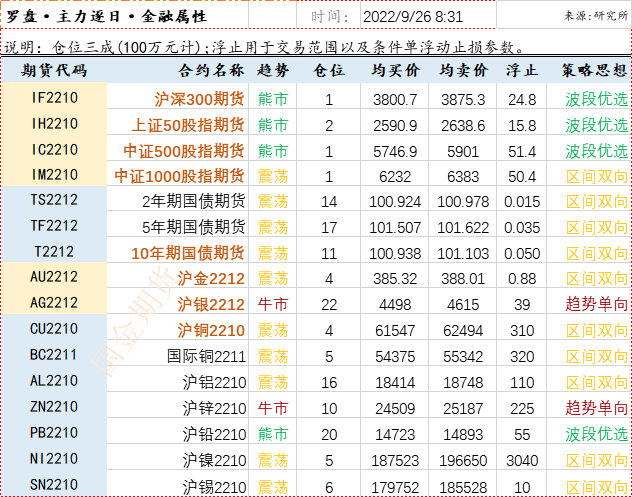
Task: Select the AU2212 futures code cell
Action: pos(54,277)
